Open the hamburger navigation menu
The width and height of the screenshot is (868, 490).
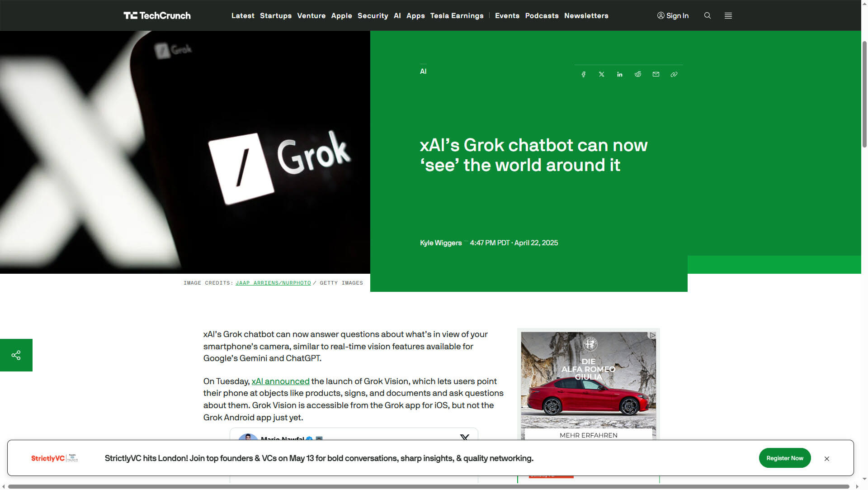click(x=728, y=15)
